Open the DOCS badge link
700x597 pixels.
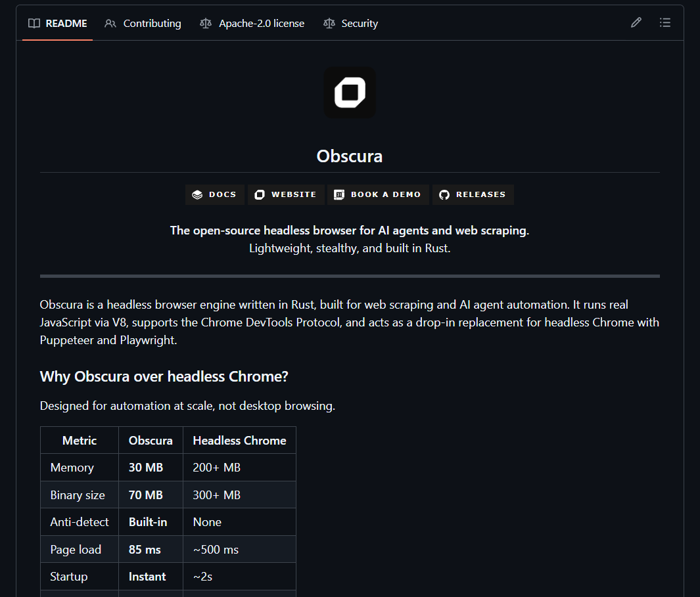pos(215,194)
